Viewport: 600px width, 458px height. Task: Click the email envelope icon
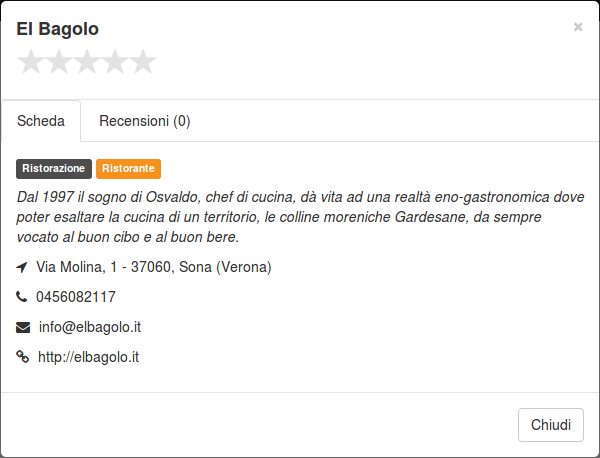[x=23, y=328]
